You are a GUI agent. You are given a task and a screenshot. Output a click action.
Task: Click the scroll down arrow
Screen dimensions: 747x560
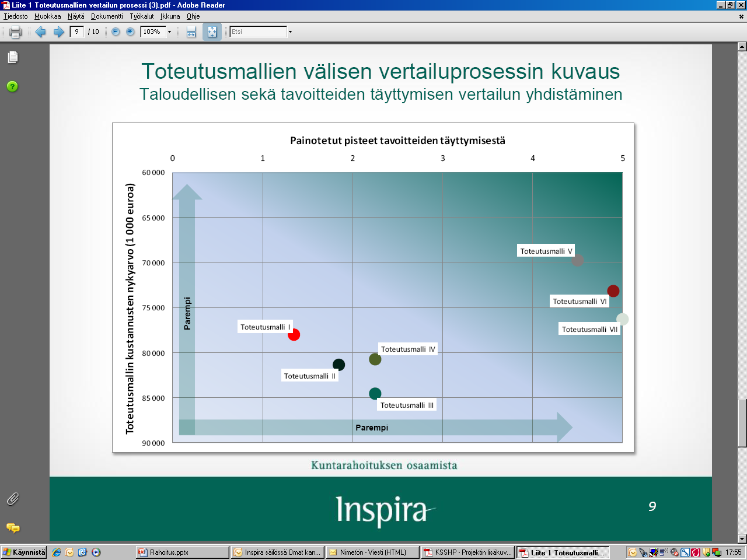click(x=742, y=539)
